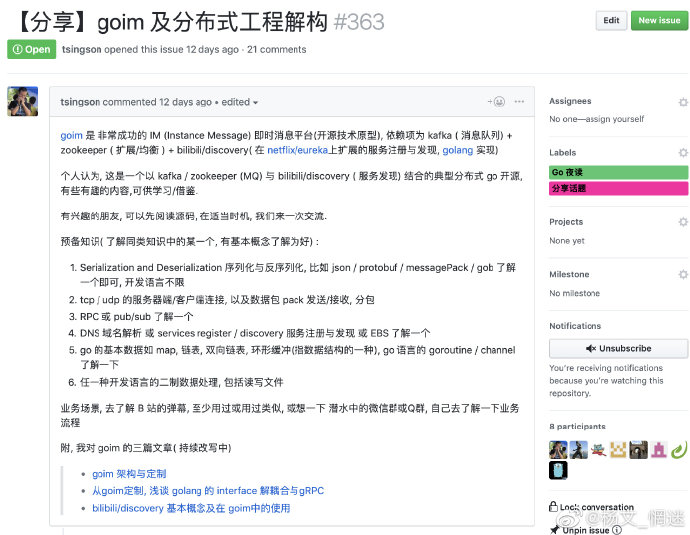The width and height of the screenshot is (690, 535).
Task: Click the dark blue participant avatar on second row
Action: coord(558,470)
